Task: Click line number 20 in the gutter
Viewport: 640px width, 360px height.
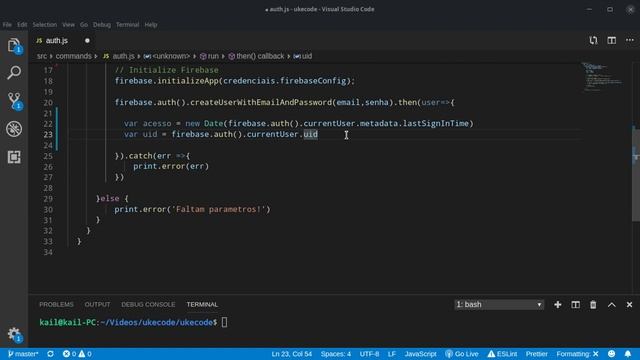Action: (48, 102)
